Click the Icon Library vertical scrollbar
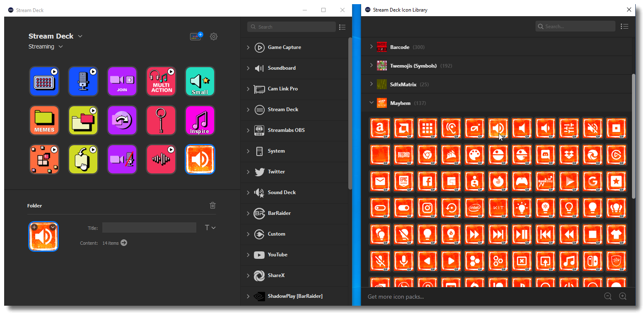This screenshot has width=644, height=314. 633,136
